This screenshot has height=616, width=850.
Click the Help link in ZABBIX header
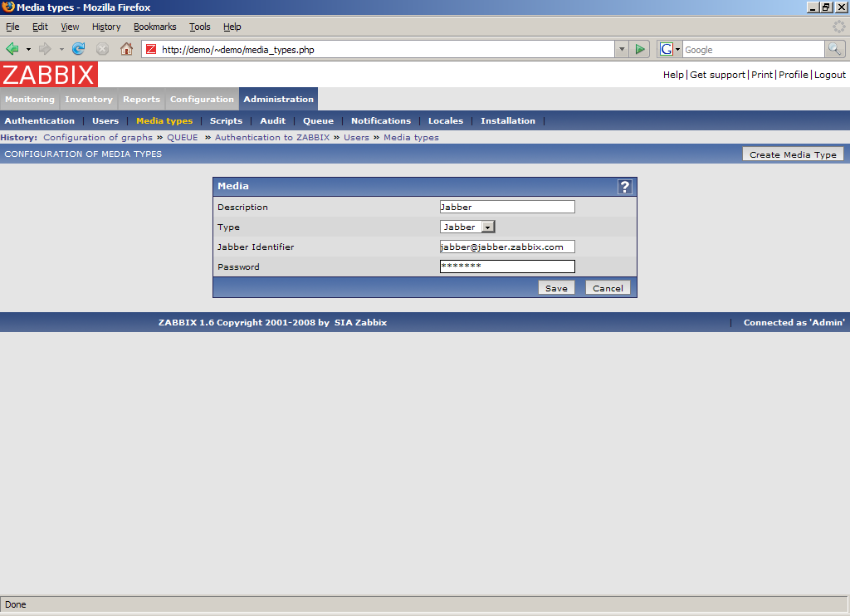(673, 75)
